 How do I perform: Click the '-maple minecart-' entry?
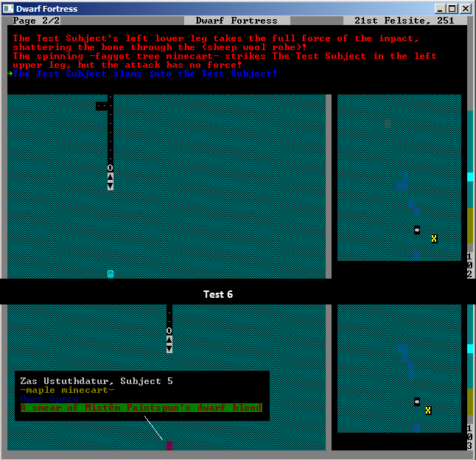(67, 390)
